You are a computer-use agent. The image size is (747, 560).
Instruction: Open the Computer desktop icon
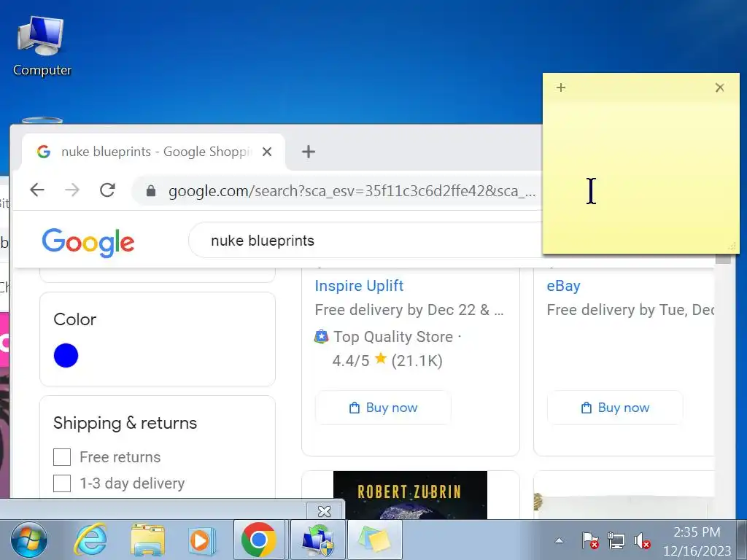pyautogui.click(x=41, y=46)
